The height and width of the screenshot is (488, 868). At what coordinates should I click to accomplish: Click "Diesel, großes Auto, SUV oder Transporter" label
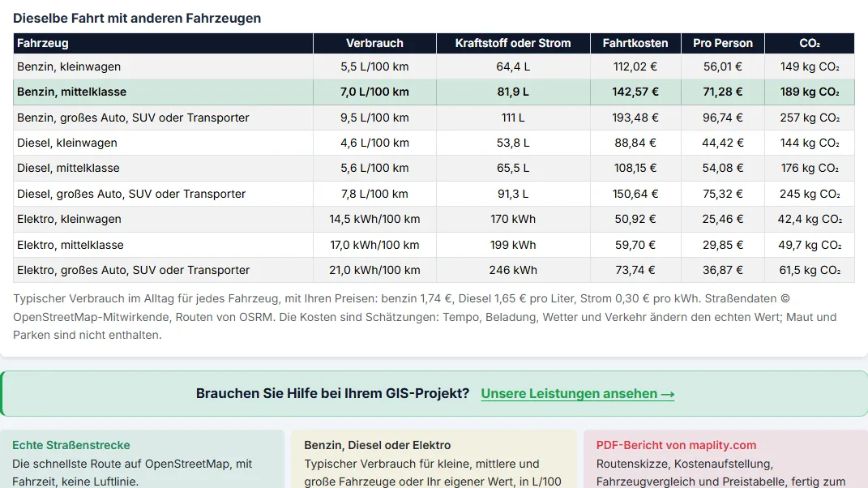pos(131,194)
